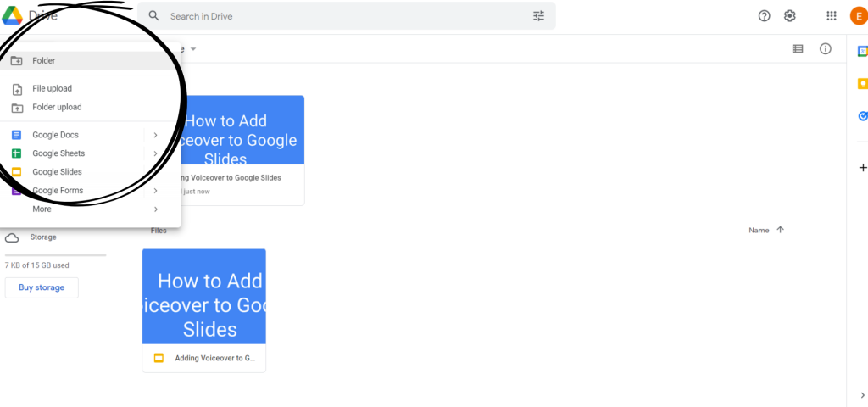This screenshot has width=868, height=407.
Task: Open the Settings gear icon
Action: (790, 16)
